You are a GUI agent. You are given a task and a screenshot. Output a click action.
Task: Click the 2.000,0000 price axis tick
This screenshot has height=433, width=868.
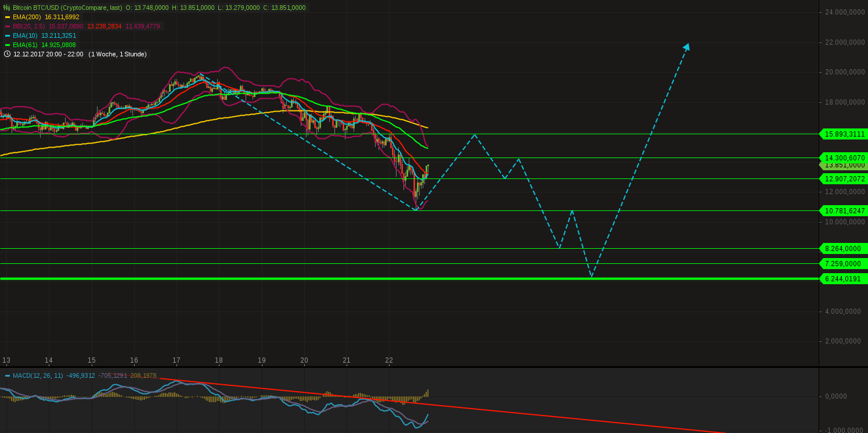tap(844, 341)
